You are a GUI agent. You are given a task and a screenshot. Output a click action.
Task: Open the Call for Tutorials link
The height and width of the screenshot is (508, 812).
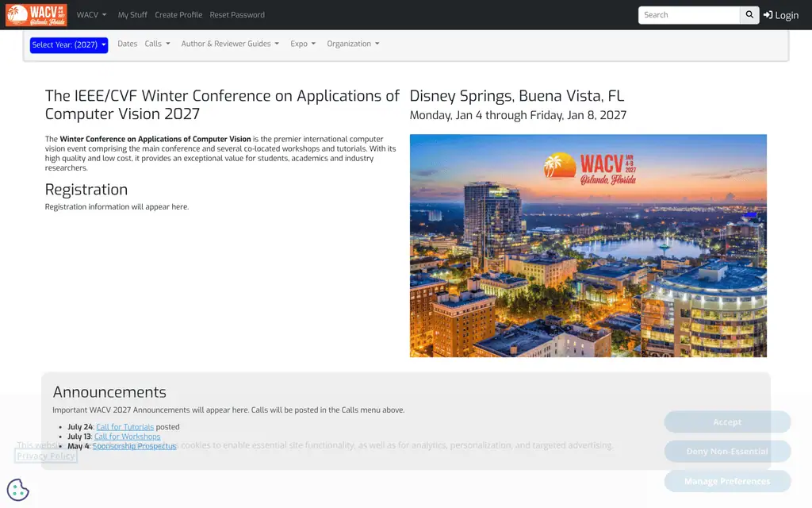tap(124, 427)
